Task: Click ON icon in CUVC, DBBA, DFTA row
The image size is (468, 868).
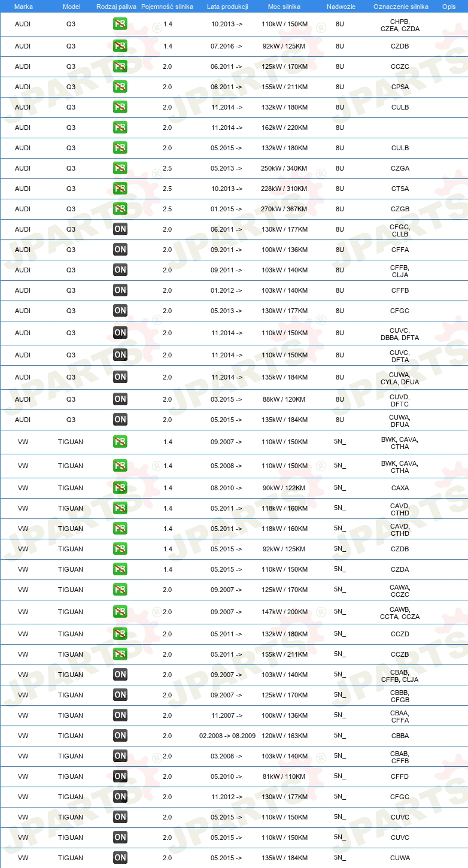Action: tap(120, 333)
